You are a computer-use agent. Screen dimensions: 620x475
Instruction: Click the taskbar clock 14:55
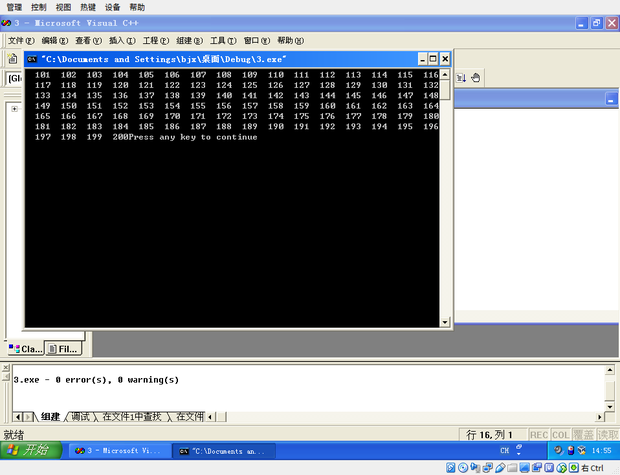(601, 450)
